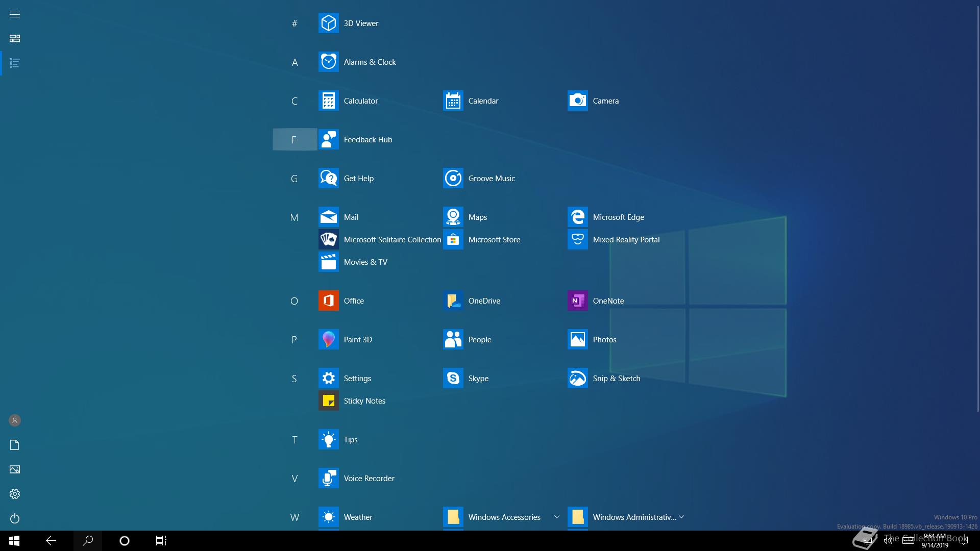This screenshot has height=551, width=980.
Task: Click the # group header
Action: coord(295,23)
